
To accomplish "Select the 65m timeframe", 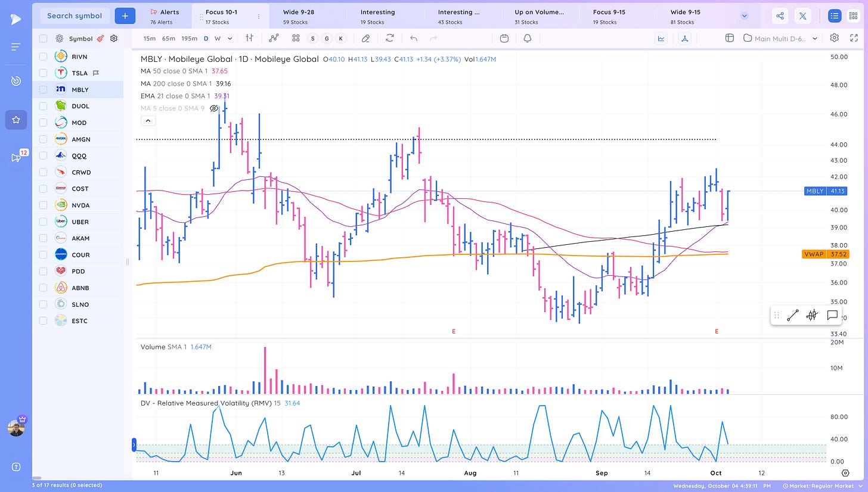I will 169,38.
